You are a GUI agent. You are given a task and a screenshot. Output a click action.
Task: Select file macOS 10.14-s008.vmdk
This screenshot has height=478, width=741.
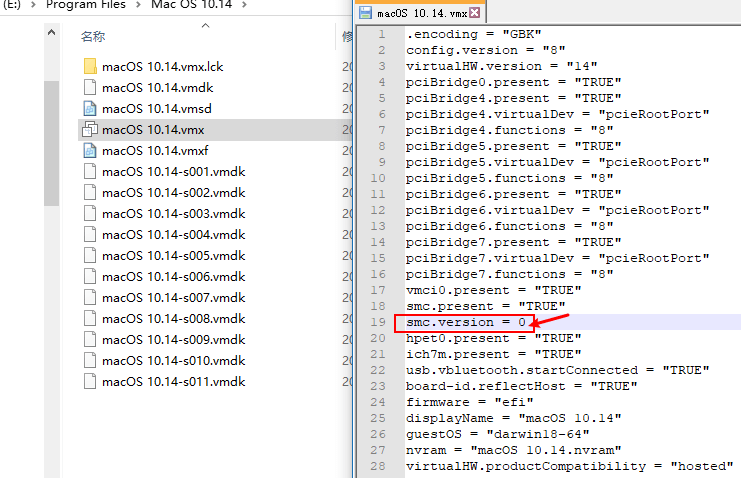[x=173, y=318]
